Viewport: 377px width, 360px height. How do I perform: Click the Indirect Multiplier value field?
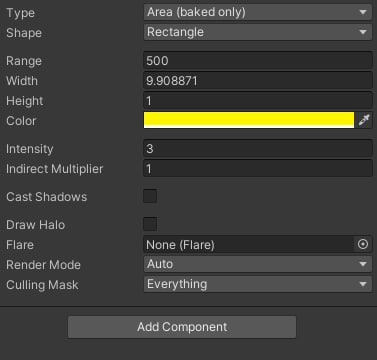(x=258, y=168)
